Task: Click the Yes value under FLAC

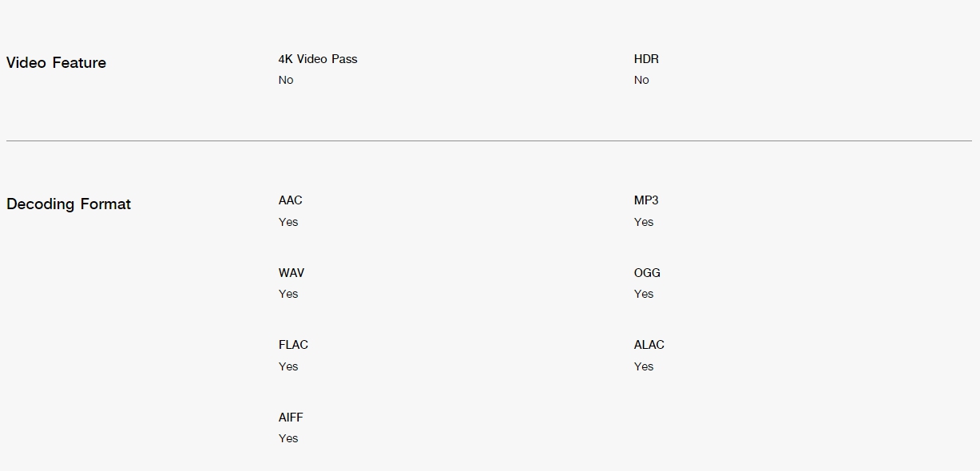Action: [x=288, y=366]
